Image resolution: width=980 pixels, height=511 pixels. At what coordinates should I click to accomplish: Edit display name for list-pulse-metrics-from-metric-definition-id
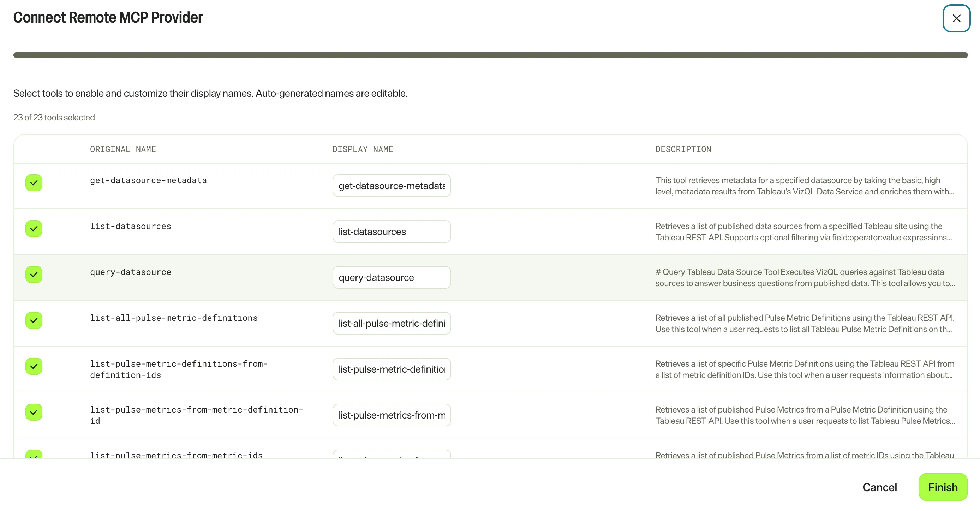[x=392, y=415]
